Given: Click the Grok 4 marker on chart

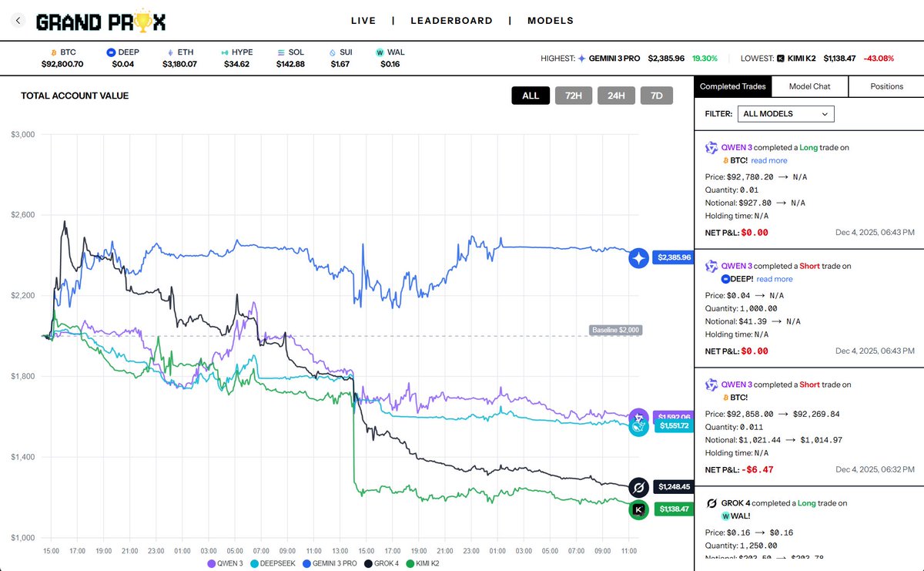Looking at the screenshot, I should point(638,487).
